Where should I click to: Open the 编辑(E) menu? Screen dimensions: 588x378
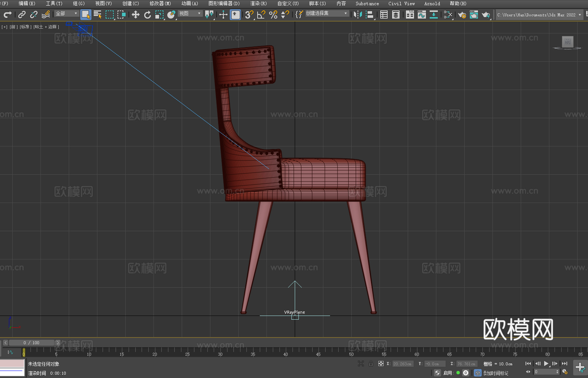pos(27,3)
